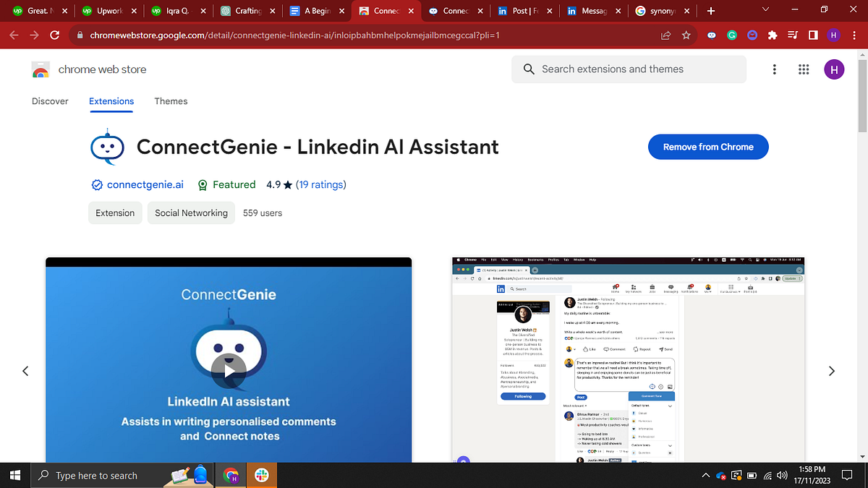Switch to the Themes tab

[171, 101]
